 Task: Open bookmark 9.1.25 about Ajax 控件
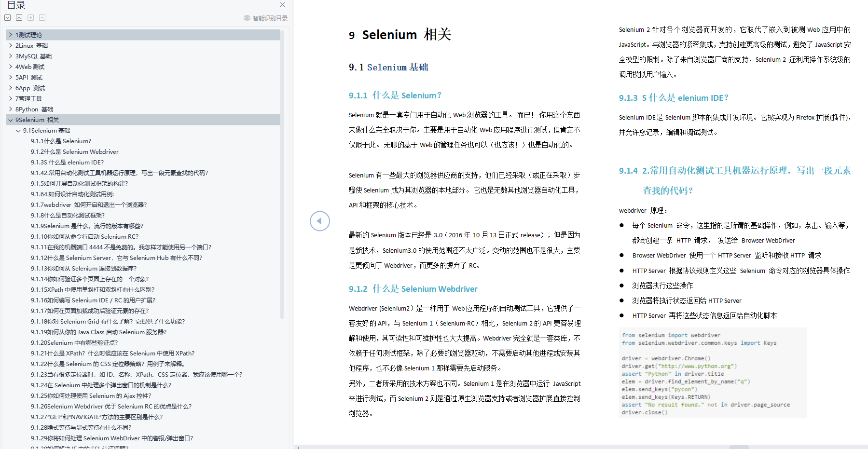(x=91, y=395)
